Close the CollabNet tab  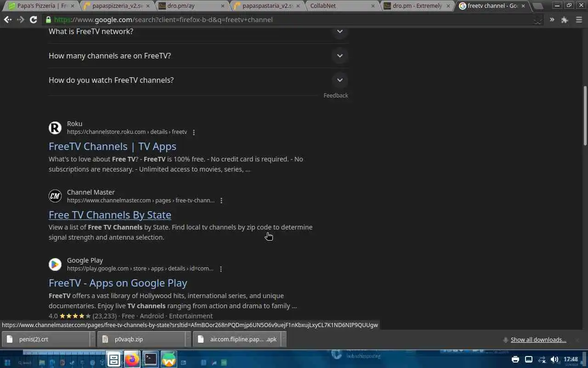coord(373,6)
